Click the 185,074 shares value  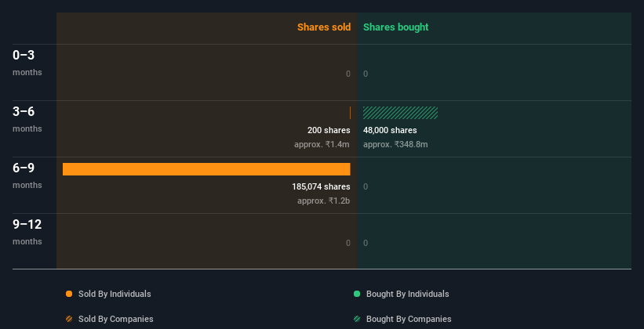[x=321, y=186]
